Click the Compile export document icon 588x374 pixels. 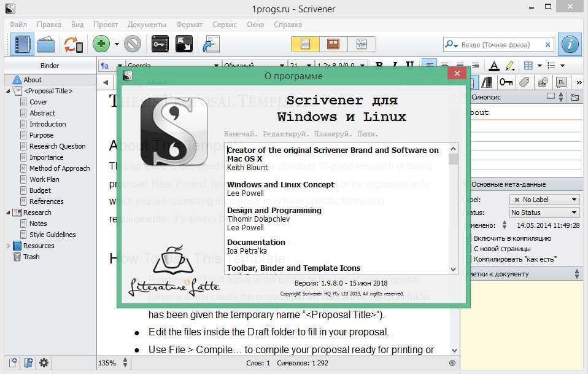[211, 44]
